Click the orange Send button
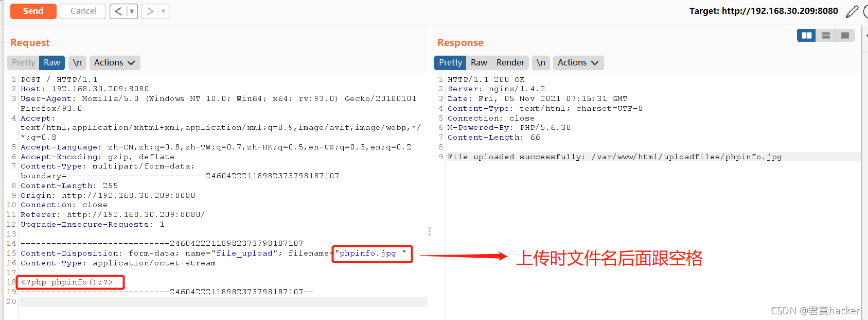868x320 pixels. pyautogui.click(x=33, y=11)
